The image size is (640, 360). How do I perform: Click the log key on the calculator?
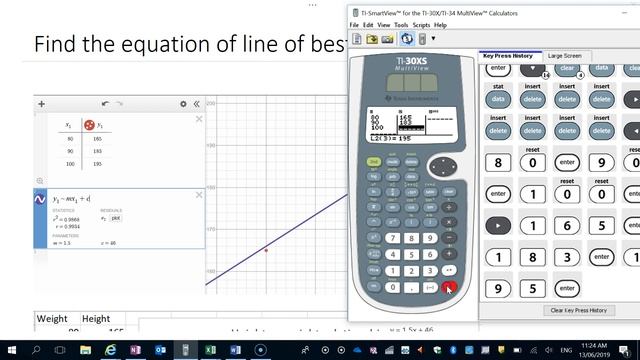click(x=373, y=177)
